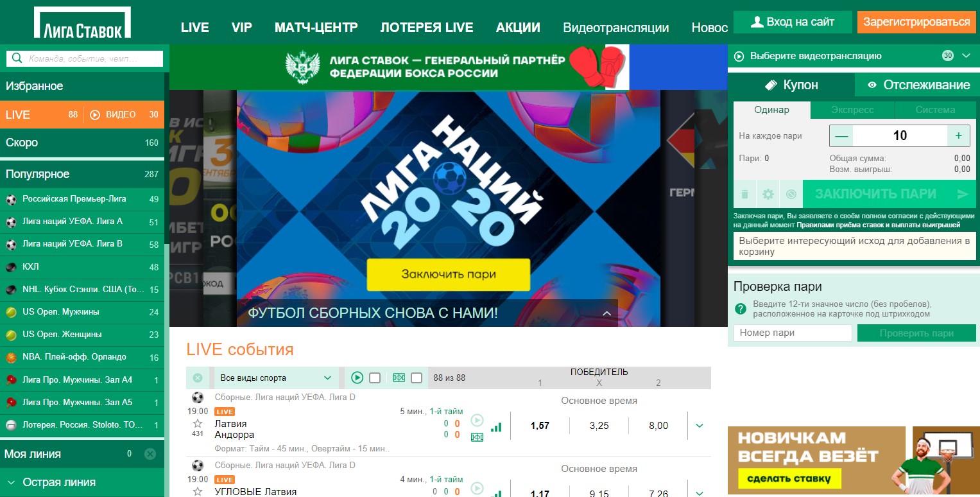The height and width of the screenshot is (497, 980).
Task: Click the ЗАКЛЮЧИТЬ ПАРИ coupon button
Action: (889, 194)
